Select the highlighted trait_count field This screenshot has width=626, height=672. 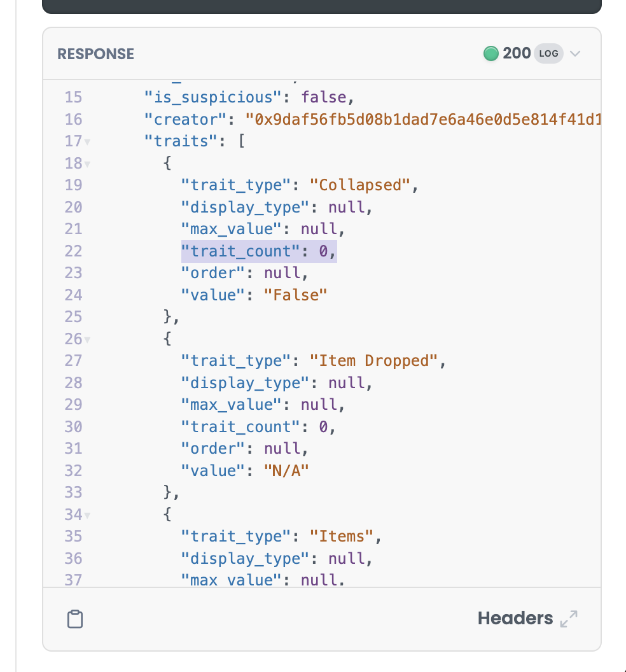coord(258,251)
